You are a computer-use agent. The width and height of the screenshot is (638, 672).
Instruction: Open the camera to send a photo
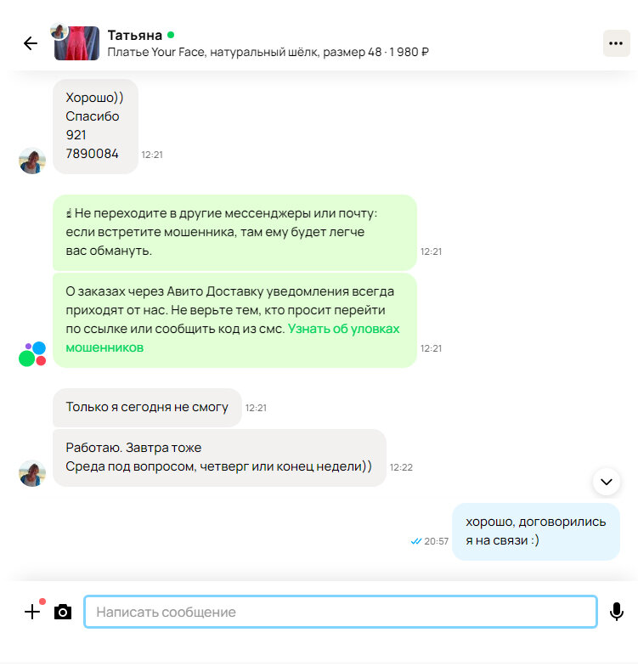(63, 612)
